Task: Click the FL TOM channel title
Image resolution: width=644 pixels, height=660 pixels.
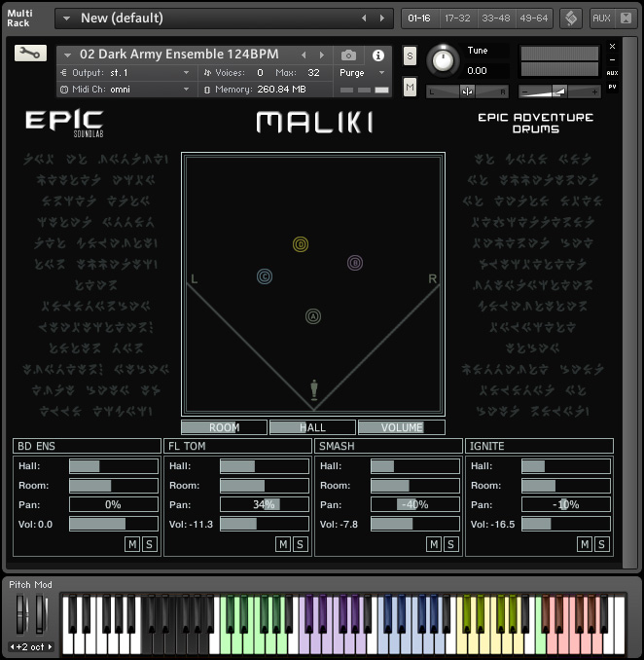Action: (x=237, y=446)
